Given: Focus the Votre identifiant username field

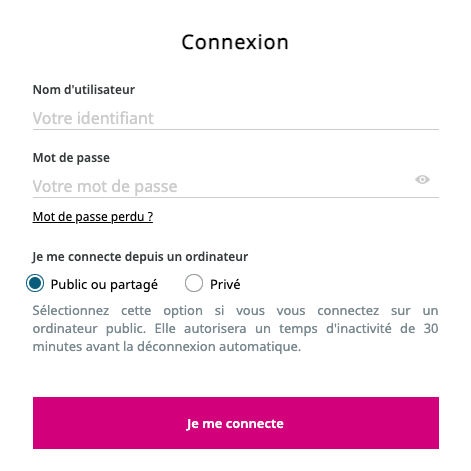Looking at the screenshot, I should [236, 118].
